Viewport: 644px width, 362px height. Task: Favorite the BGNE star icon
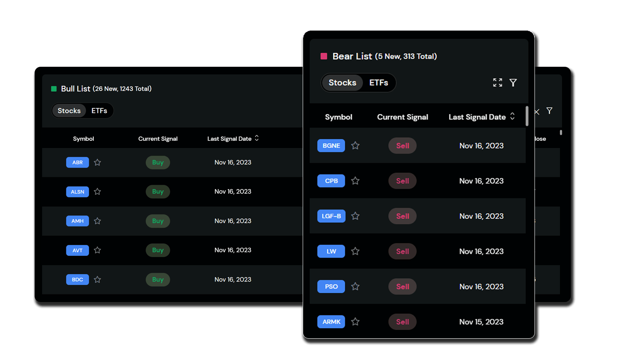point(355,146)
